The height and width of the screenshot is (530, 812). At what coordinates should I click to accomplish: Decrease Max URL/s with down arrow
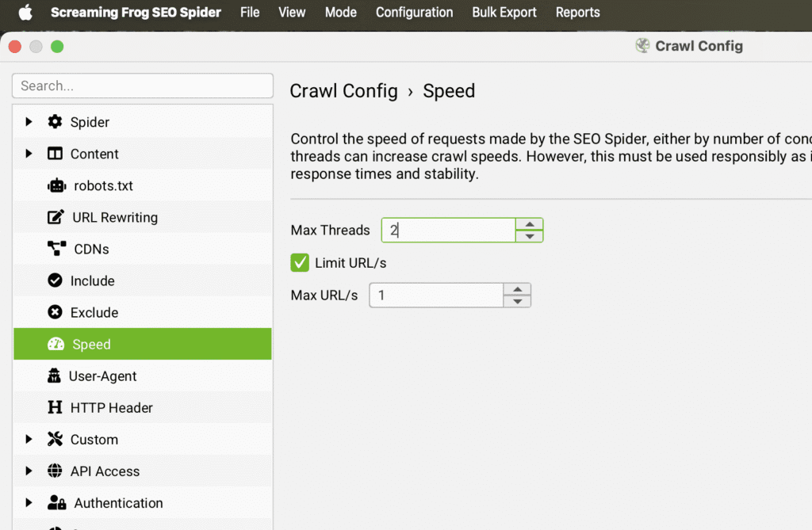click(x=517, y=301)
